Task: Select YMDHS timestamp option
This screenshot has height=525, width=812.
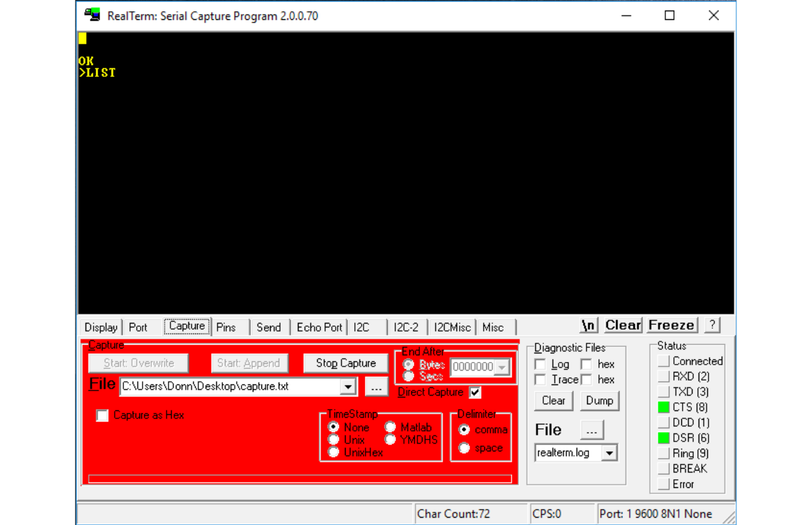Action: pos(391,439)
